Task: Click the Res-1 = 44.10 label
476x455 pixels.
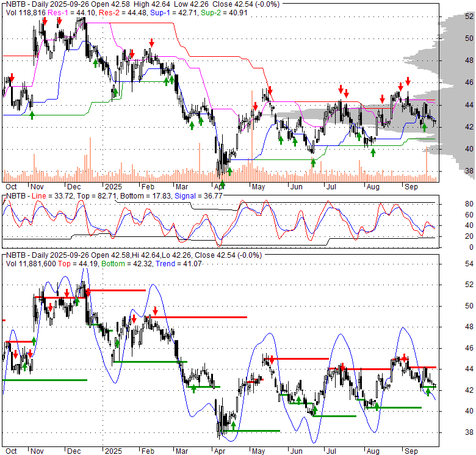Action: pyautogui.click(x=72, y=13)
